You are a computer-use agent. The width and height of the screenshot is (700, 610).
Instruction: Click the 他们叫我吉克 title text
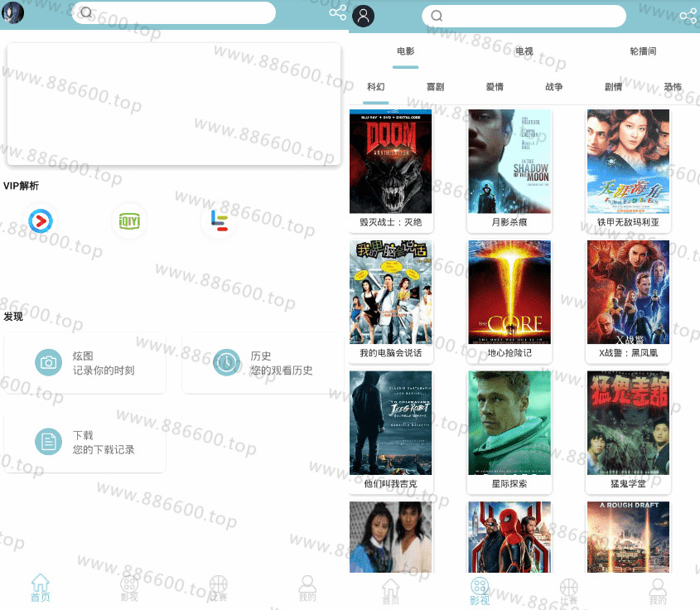391,484
